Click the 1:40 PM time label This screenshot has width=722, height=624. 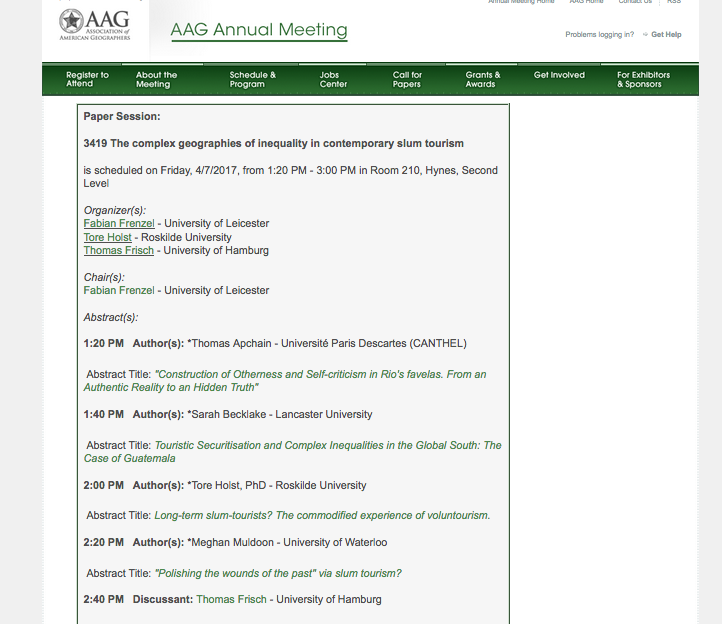coord(104,414)
